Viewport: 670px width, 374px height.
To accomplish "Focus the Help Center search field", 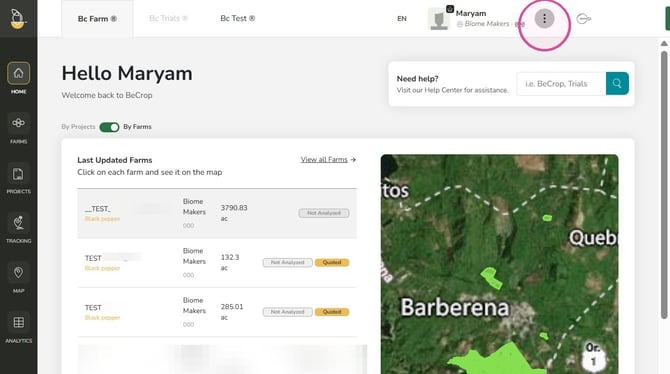I will click(x=561, y=83).
